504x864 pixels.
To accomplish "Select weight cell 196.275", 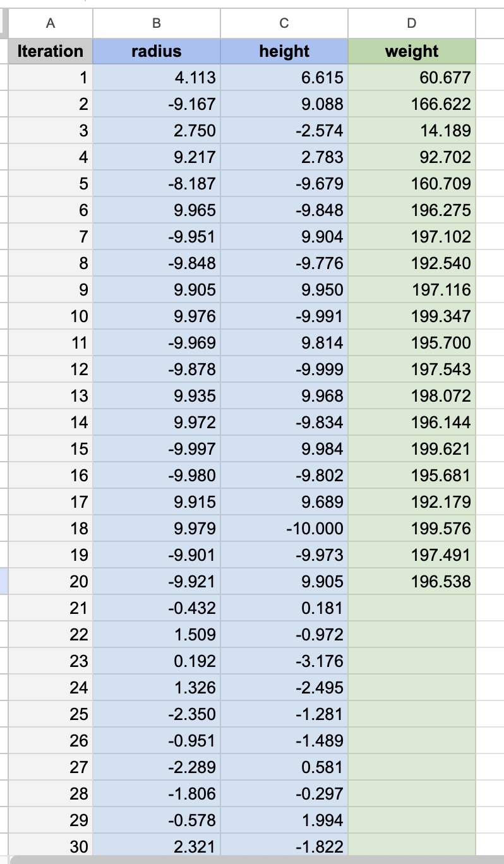I will tap(412, 210).
